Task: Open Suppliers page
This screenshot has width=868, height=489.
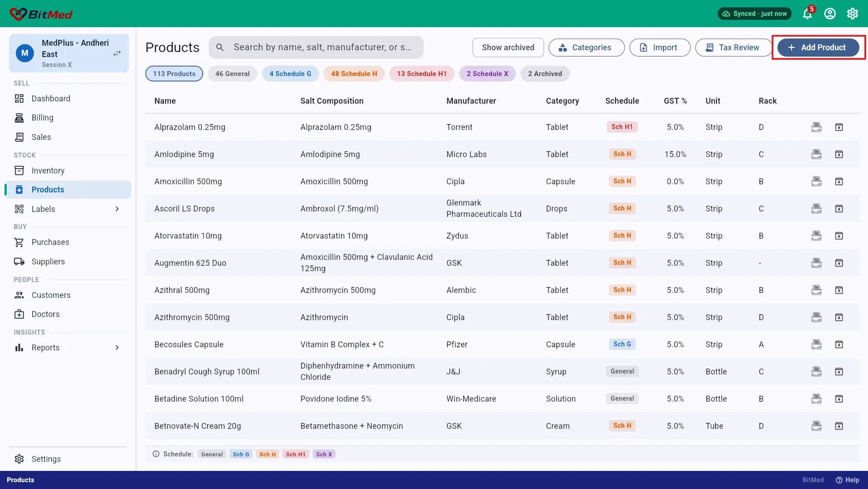Action: click(68, 262)
